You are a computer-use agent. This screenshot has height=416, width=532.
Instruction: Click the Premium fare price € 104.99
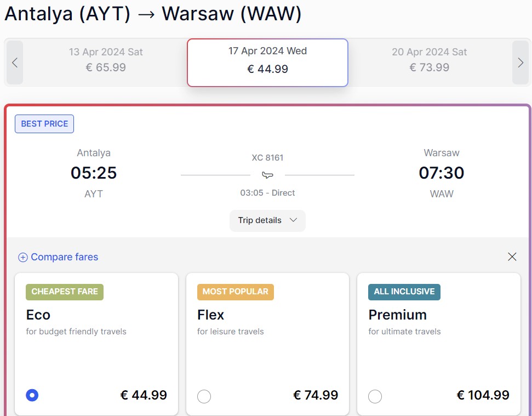click(x=483, y=395)
